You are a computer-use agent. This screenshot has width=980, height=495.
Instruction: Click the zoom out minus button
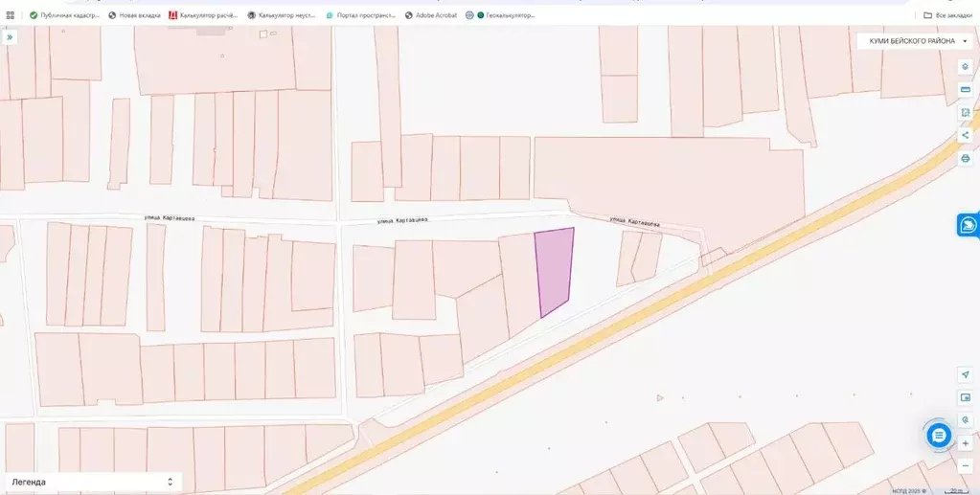965,466
